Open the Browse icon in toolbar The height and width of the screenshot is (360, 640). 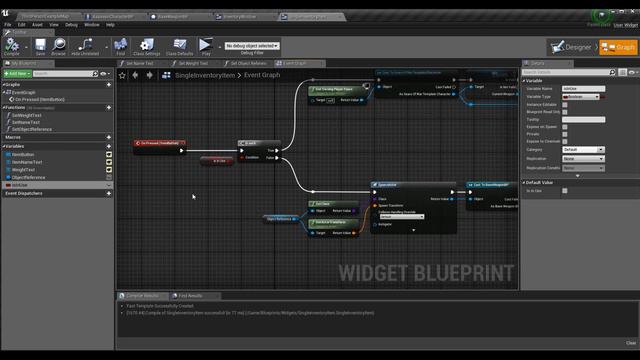58,47
